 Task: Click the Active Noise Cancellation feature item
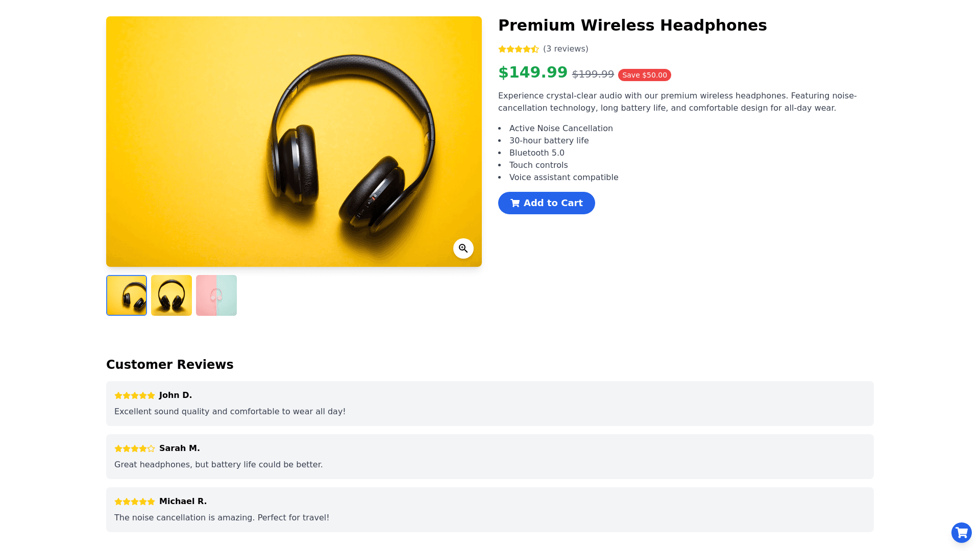click(561, 129)
